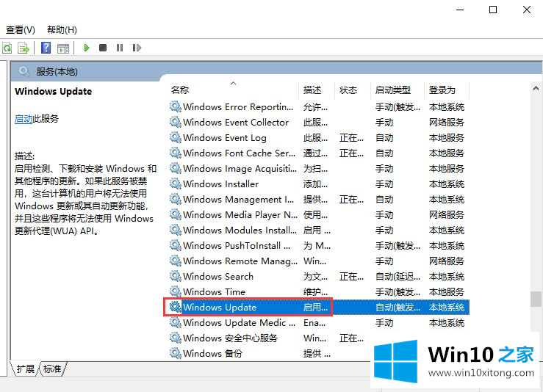Sort by 状态 column header
The image size is (543, 392).
tap(348, 90)
